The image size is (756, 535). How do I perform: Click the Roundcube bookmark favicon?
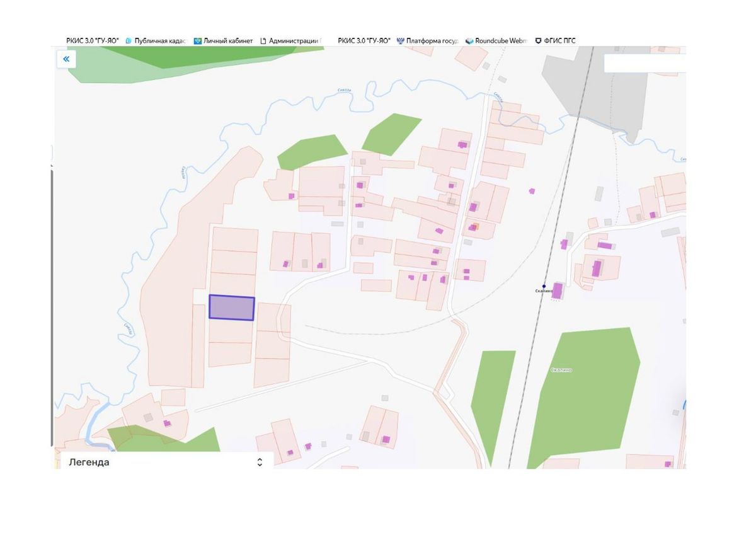[469, 41]
